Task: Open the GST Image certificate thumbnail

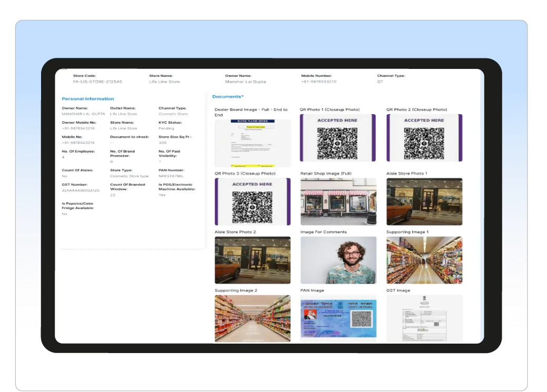Action: [424, 318]
